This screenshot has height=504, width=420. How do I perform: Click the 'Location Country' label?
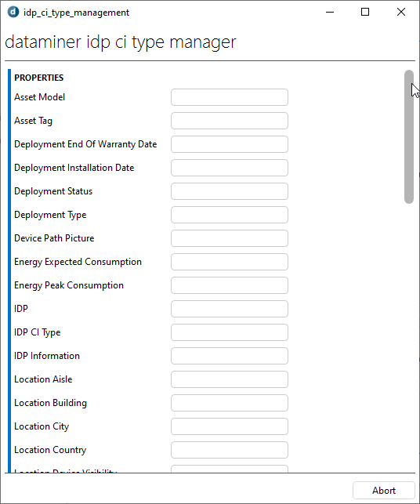click(x=50, y=450)
